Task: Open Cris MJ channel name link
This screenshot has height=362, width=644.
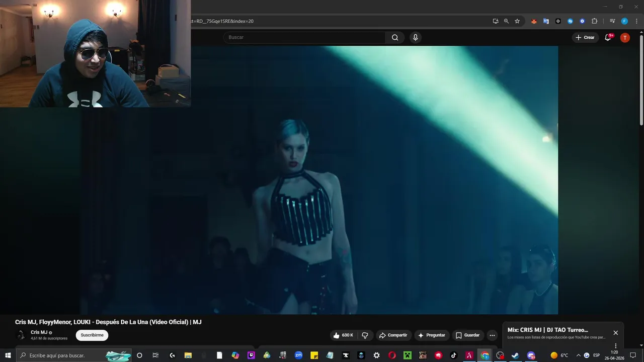Action: click(x=39, y=332)
